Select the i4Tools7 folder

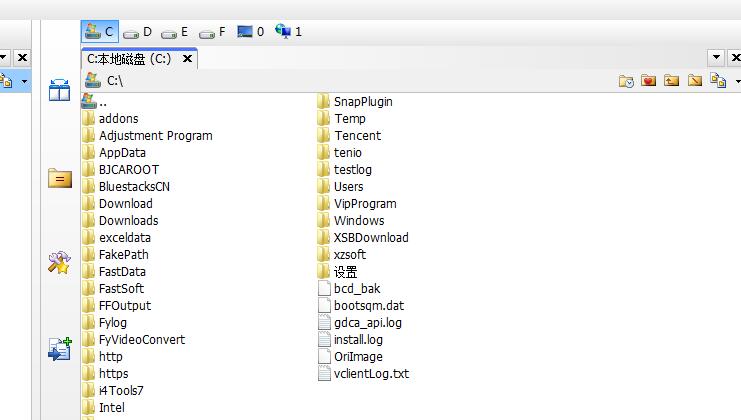(x=112, y=391)
